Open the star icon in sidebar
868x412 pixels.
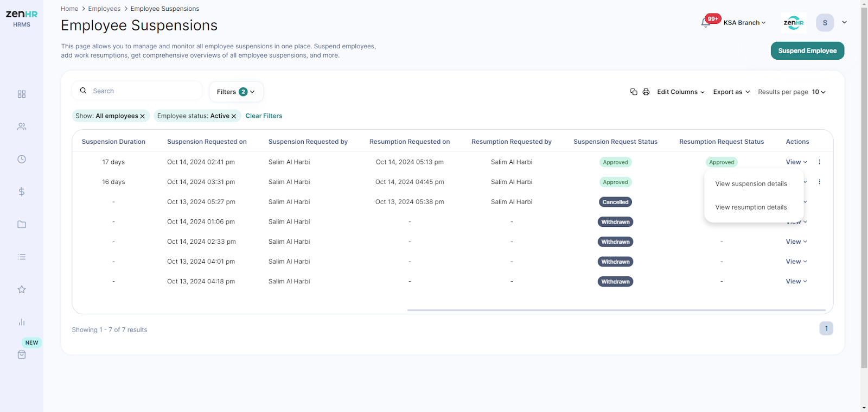[22, 289]
